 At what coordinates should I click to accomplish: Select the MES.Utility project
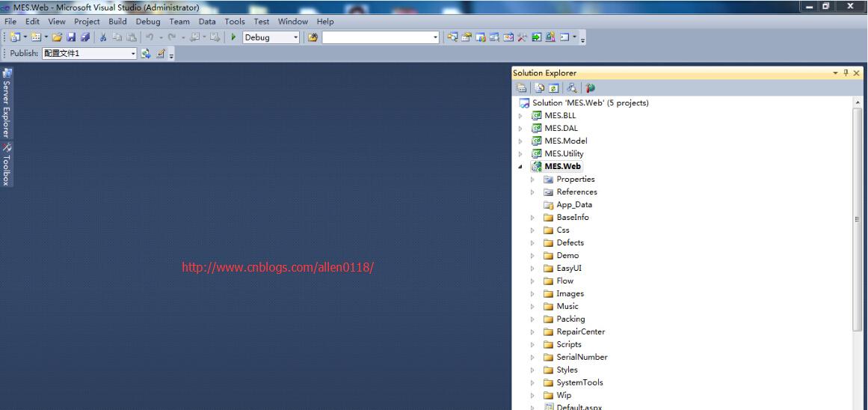[564, 154]
